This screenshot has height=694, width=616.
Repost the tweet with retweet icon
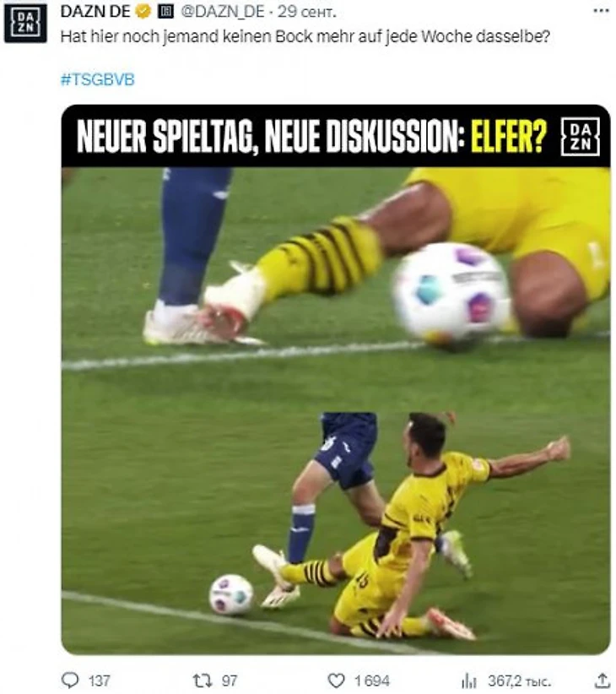tap(203, 680)
